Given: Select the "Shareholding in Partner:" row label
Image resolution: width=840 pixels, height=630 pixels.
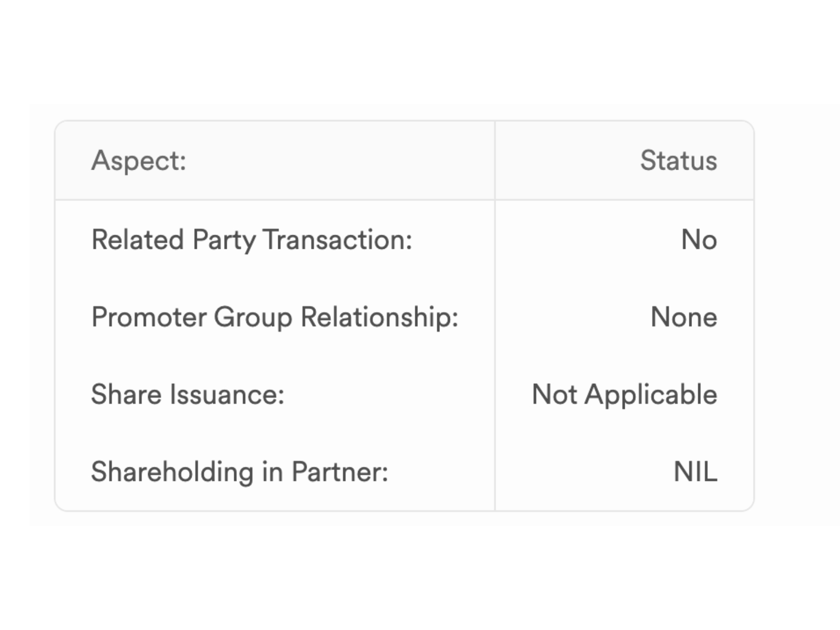Looking at the screenshot, I should (x=239, y=471).
